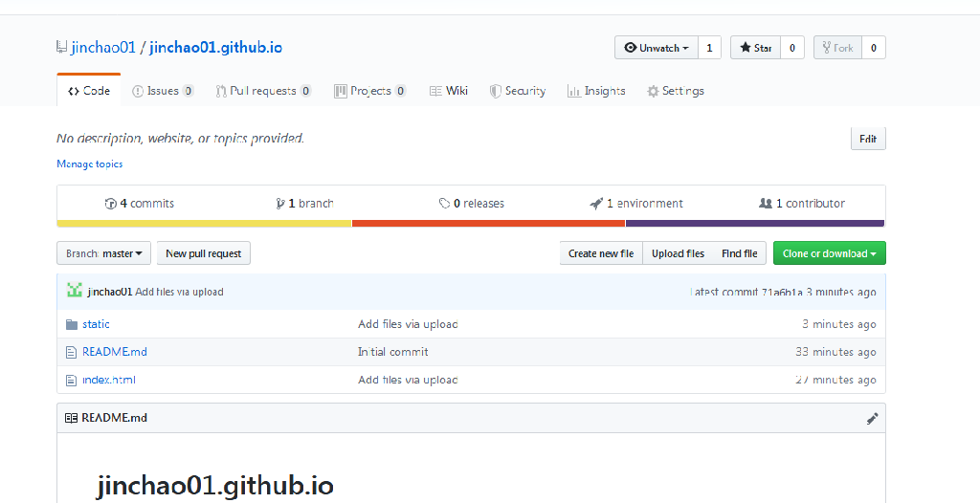This screenshot has height=503, width=980.
Task: View the 0 releases page
Action: pos(471,203)
